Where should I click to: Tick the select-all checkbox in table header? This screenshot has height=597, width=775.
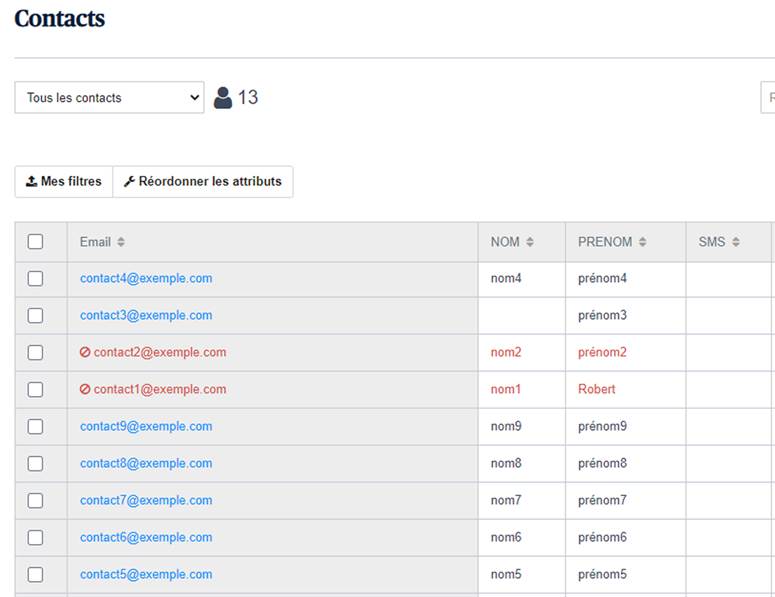tap(35, 242)
